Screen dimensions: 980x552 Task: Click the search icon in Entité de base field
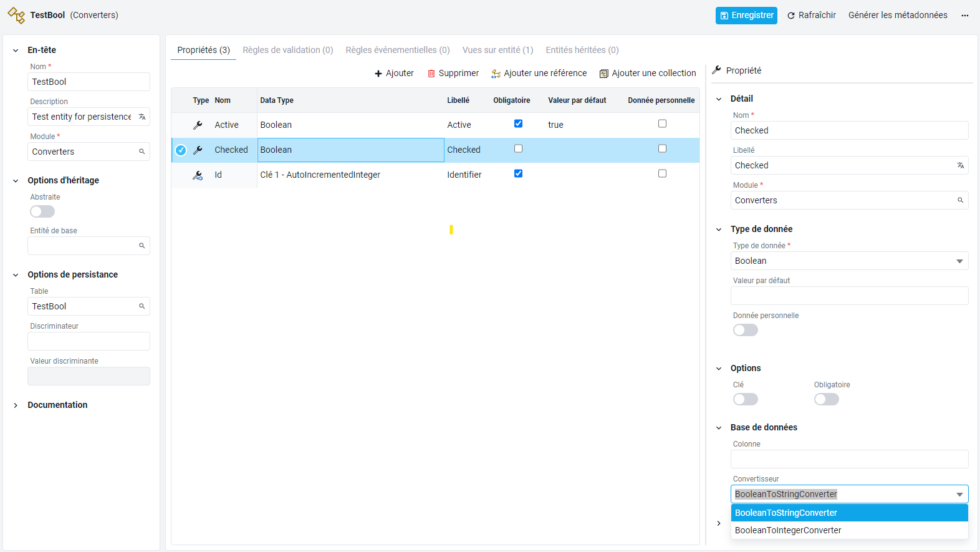[x=142, y=246]
